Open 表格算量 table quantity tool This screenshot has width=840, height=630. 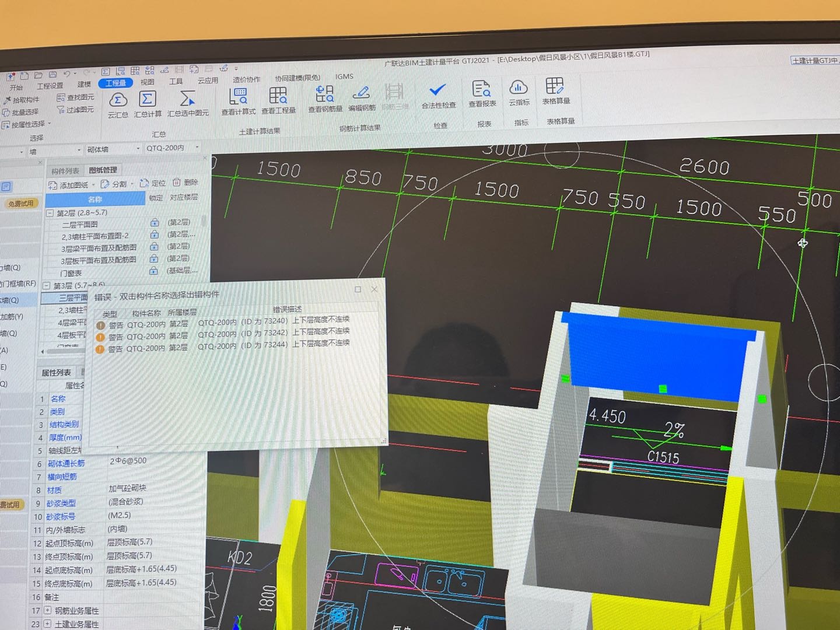555,91
